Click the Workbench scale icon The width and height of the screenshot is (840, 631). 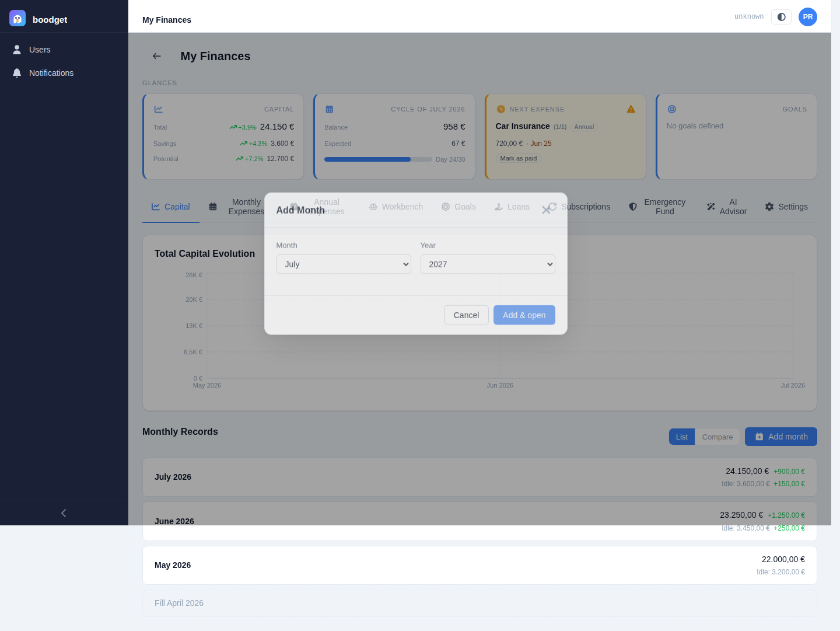[373, 207]
